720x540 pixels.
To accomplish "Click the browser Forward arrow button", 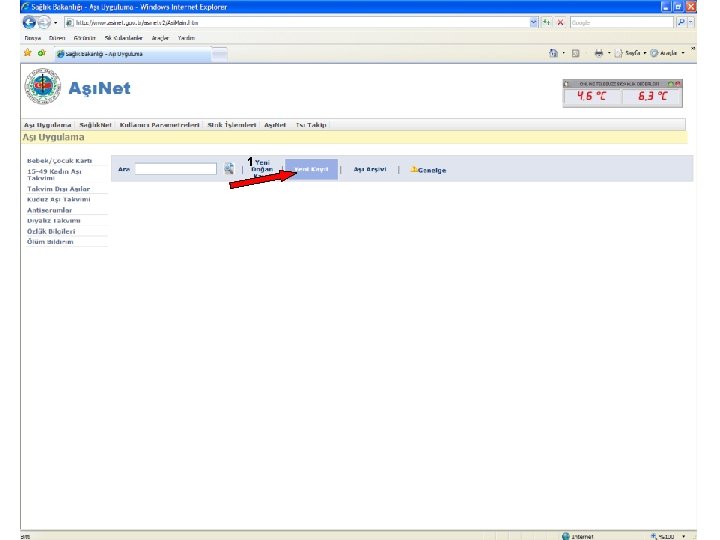I will [x=44, y=22].
